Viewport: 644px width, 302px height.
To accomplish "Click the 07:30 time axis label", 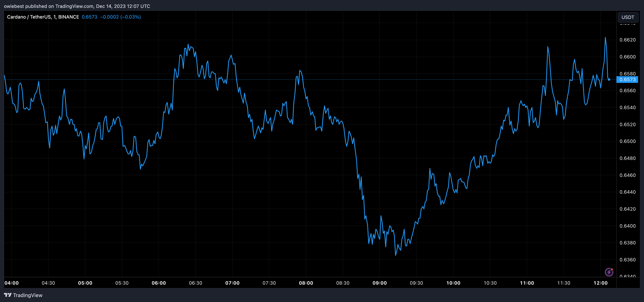I will click(269, 283).
